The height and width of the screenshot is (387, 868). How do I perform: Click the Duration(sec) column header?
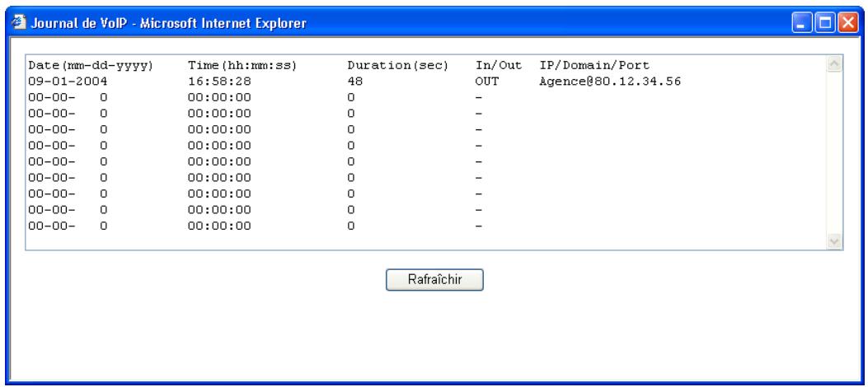pos(398,66)
